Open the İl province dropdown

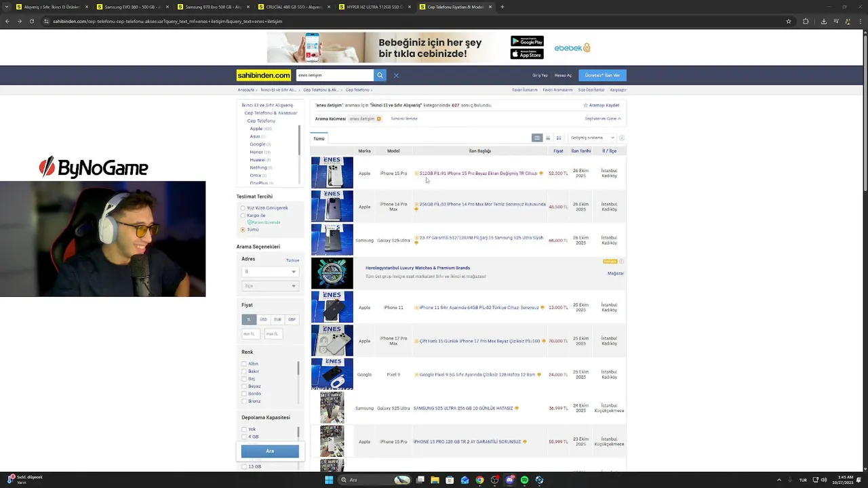click(270, 272)
